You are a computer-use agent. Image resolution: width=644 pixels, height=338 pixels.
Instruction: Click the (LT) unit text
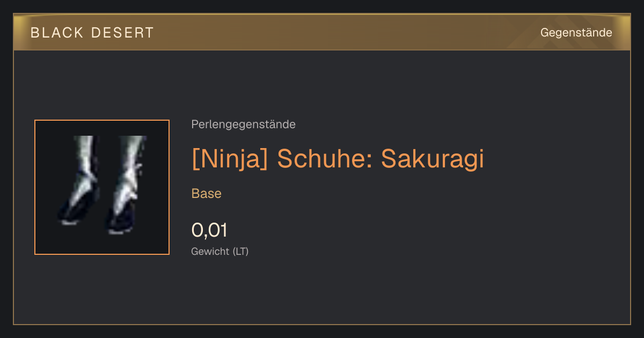click(240, 251)
